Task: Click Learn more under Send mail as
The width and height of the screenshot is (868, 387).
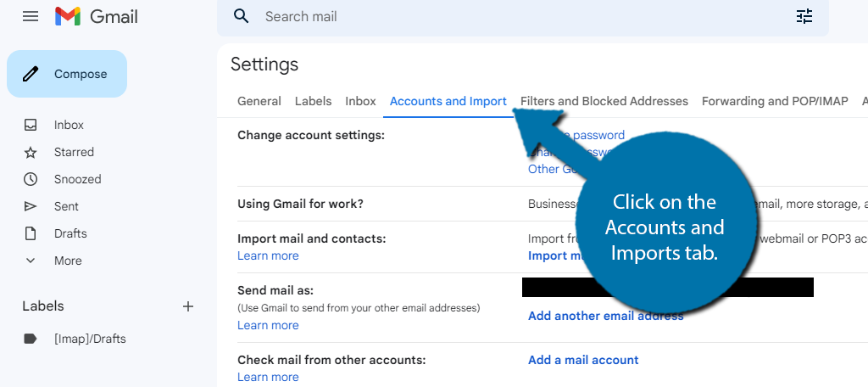Action: click(x=268, y=325)
